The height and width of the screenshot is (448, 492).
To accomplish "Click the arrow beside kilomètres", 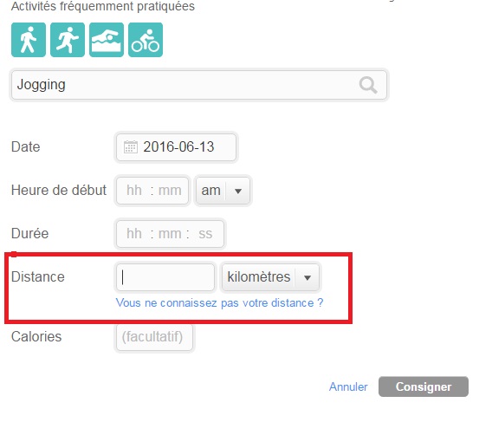I will [307, 277].
